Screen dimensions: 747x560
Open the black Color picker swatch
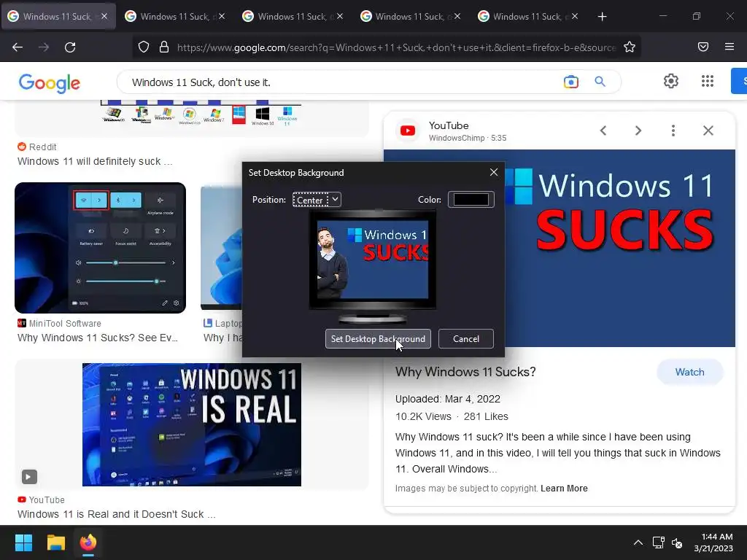coord(471,200)
